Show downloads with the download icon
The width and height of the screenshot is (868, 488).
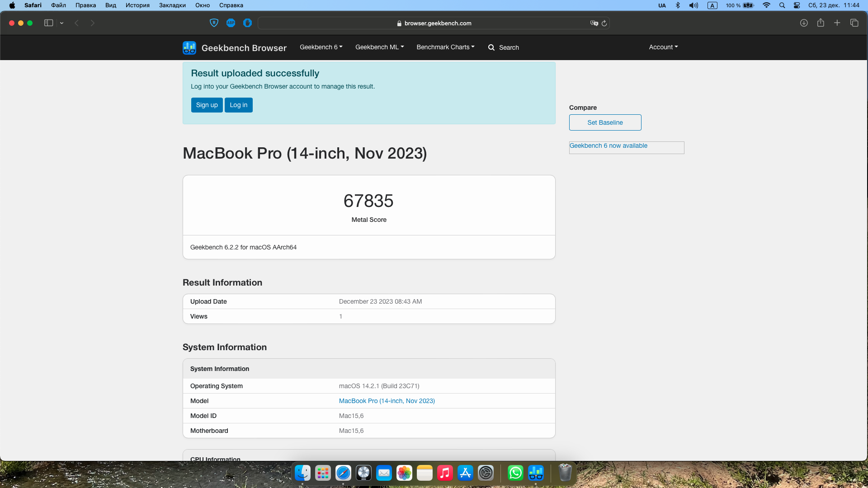(x=804, y=23)
